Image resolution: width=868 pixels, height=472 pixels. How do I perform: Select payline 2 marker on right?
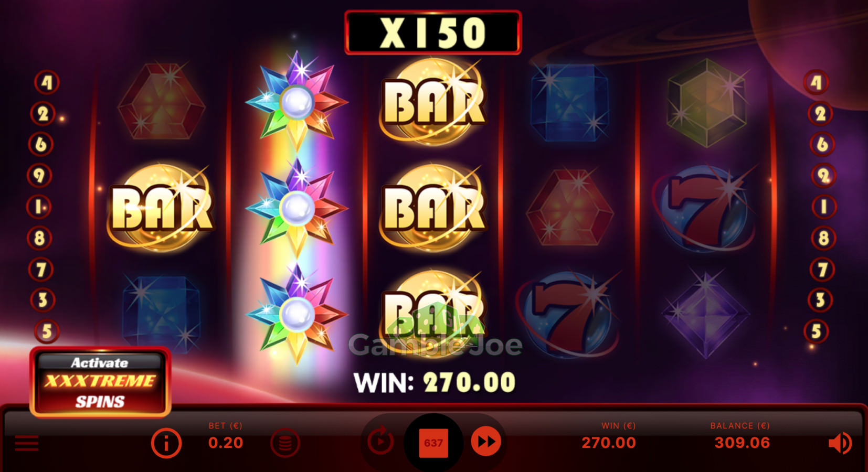point(820,114)
